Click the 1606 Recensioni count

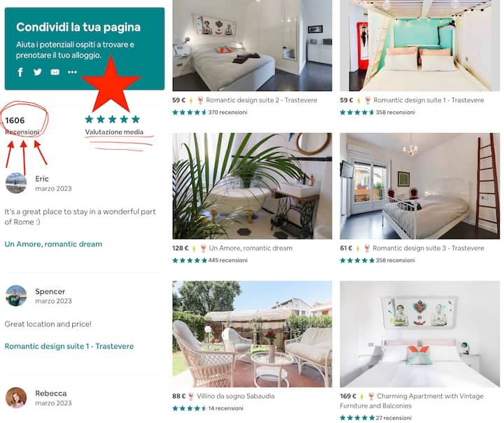pyautogui.click(x=22, y=126)
